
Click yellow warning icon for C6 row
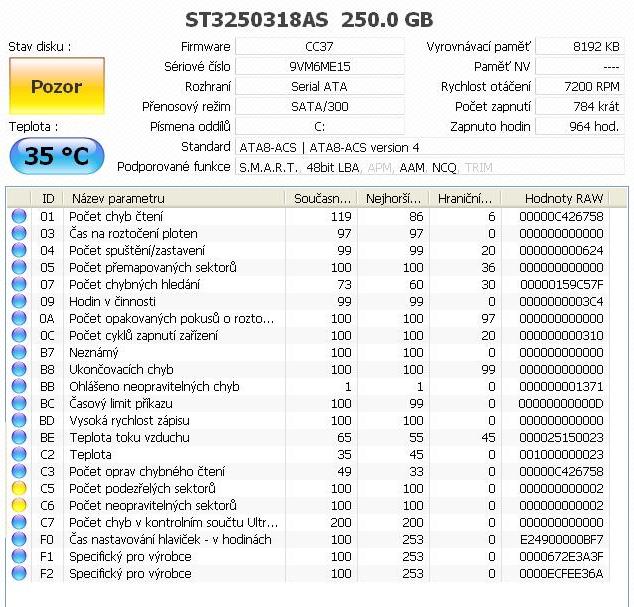19,506
